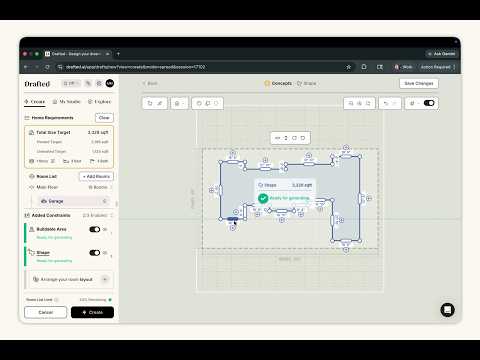Click the first zoom icon in the right toolbar
The image size is (480, 360).
click(351, 103)
